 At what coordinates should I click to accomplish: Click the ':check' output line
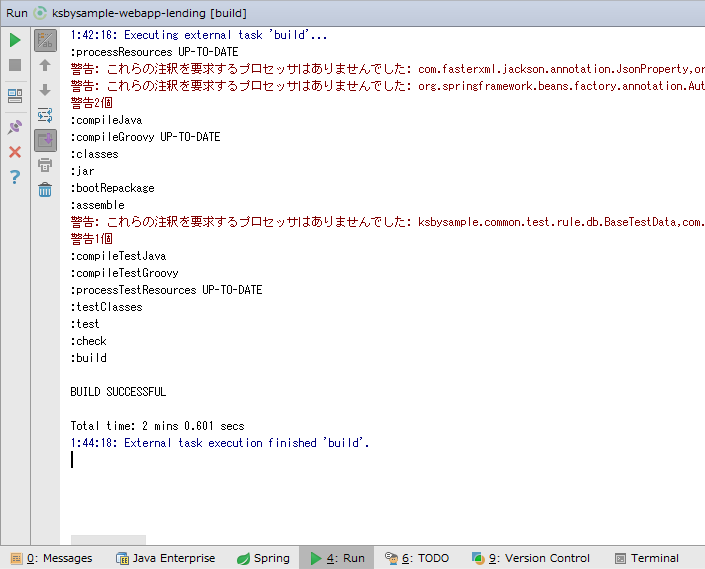tap(88, 341)
